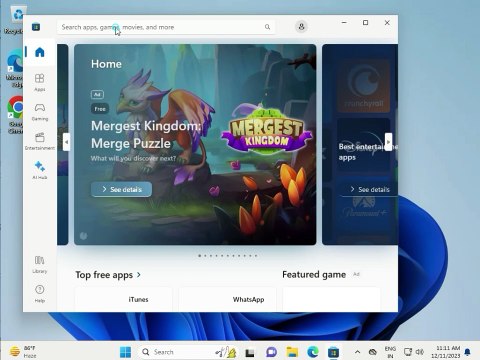Viewport: 480px width, 360px height.
Task: Click See details for Mergest Kingdom
Action: 122,189
